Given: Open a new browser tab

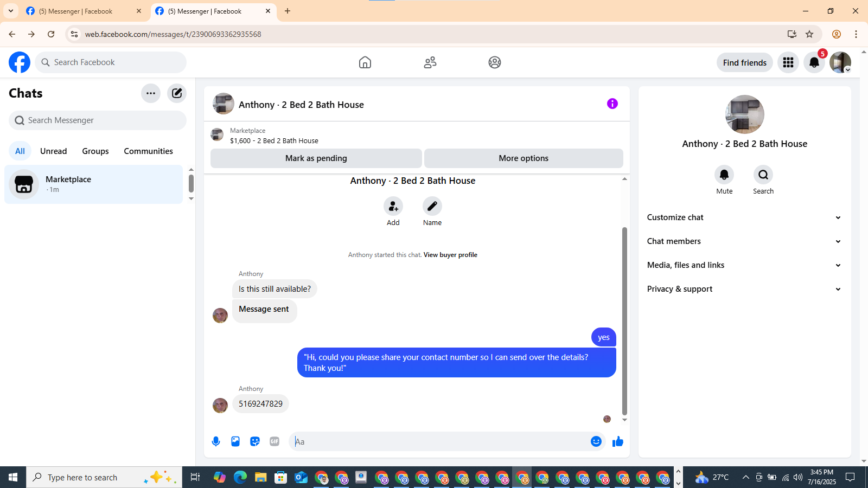Looking at the screenshot, I should [288, 11].
